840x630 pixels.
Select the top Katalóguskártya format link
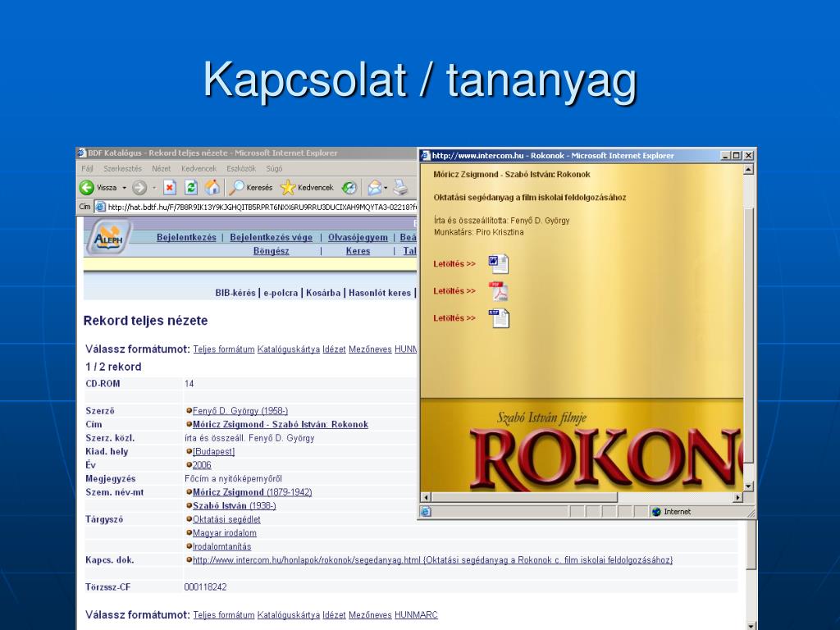(x=288, y=349)
